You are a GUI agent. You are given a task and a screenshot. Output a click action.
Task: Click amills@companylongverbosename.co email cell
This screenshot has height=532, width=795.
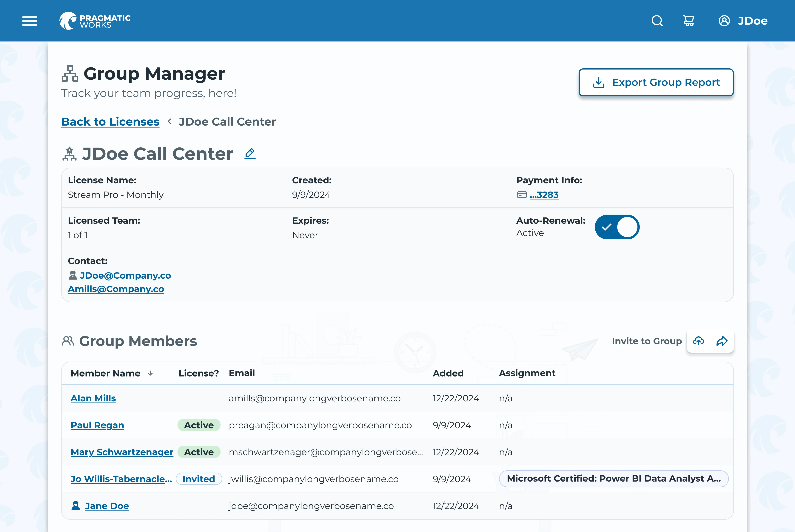(315, 398)
